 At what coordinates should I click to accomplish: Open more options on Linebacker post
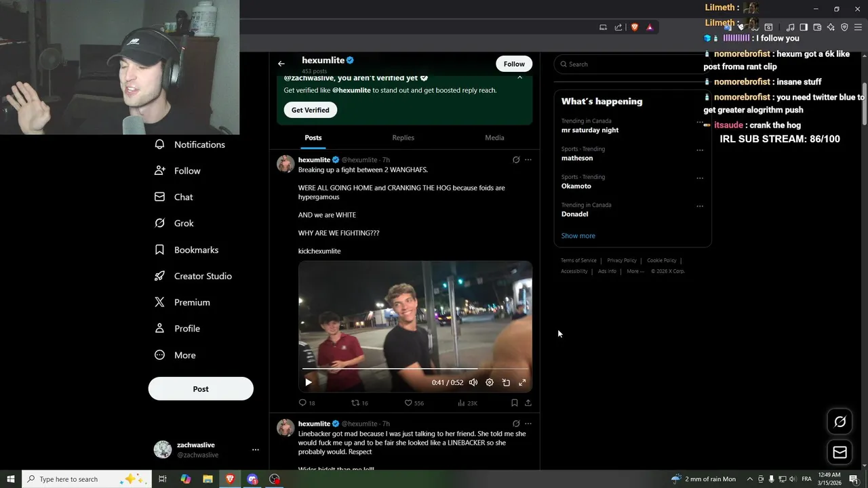528,424
